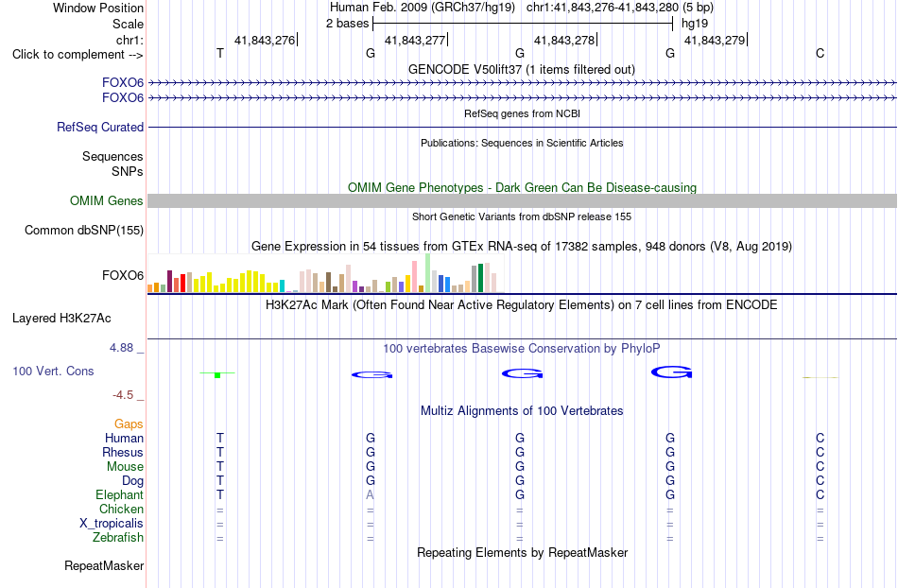Click the 'OMIM Gene Phenotypes' green title
898x588 pixels.
[x=522, y=188]
